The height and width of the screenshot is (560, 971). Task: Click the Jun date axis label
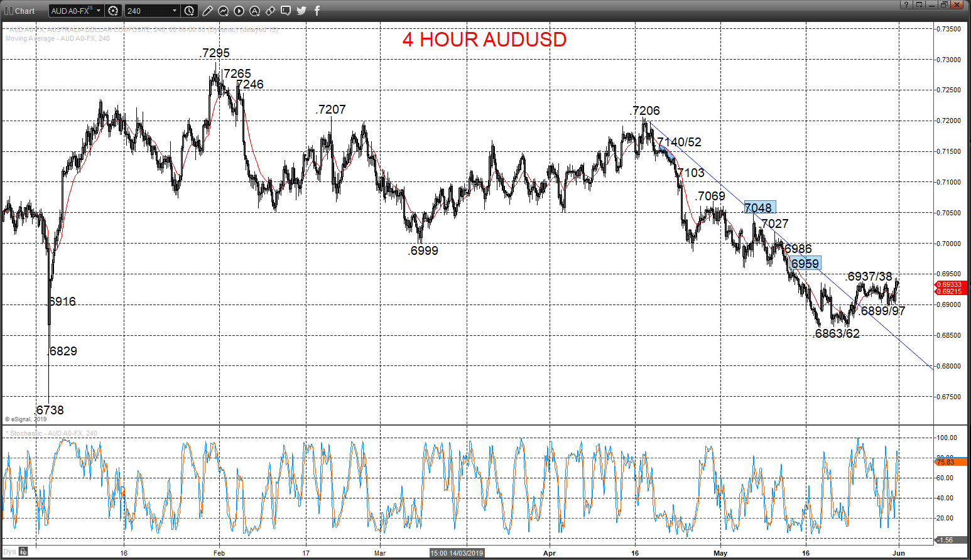[899, 553]
